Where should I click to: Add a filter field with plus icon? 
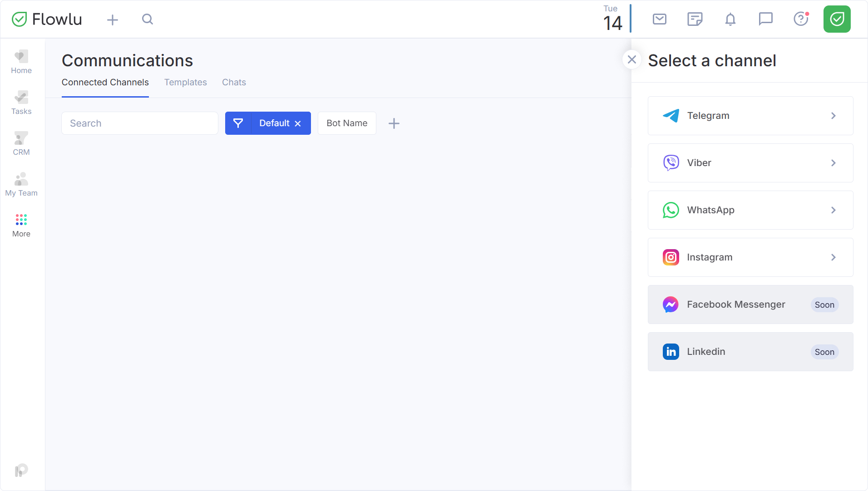point(394,123)
